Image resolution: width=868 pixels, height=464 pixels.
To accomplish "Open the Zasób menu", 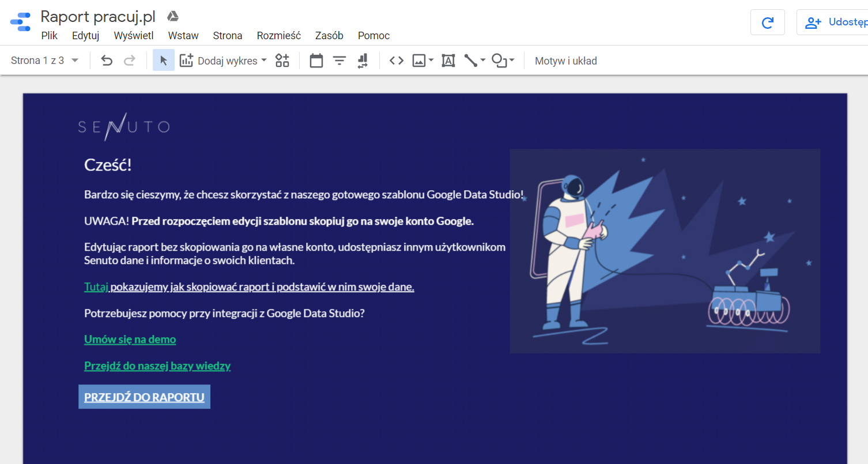I will (x=329, y=36).
